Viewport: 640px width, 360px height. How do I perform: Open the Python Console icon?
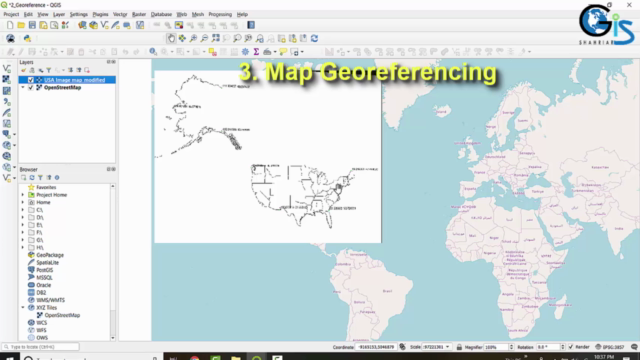pyautogui.click(x=27, y=38)
